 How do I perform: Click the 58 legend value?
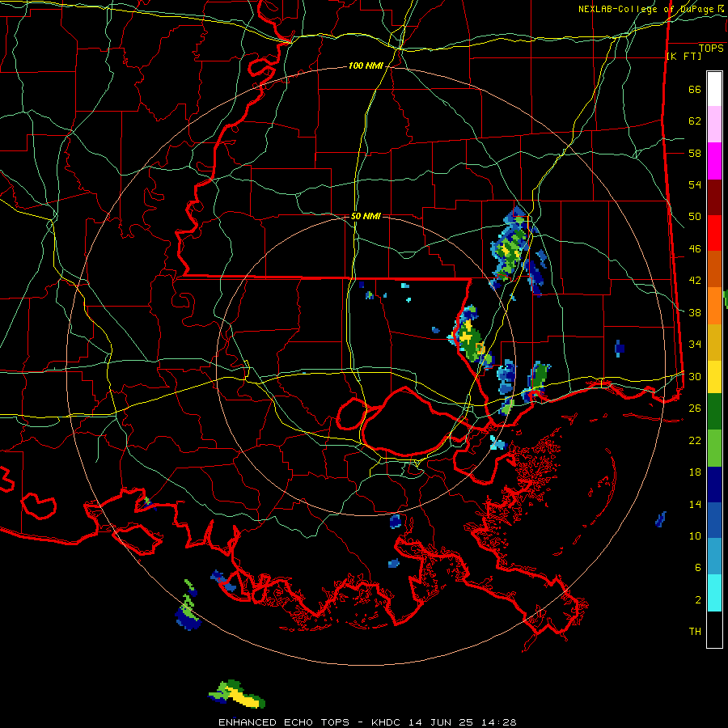[x=695, y=153]
